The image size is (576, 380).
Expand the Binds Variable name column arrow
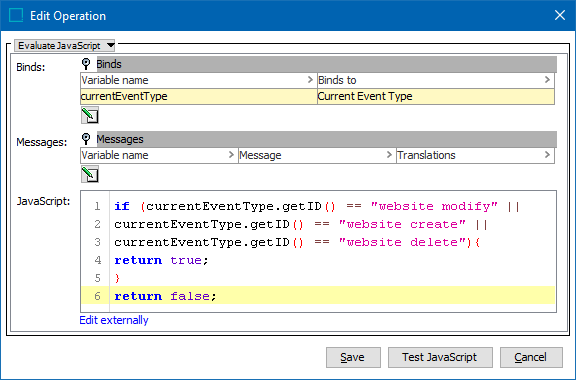tap(310, 80)
